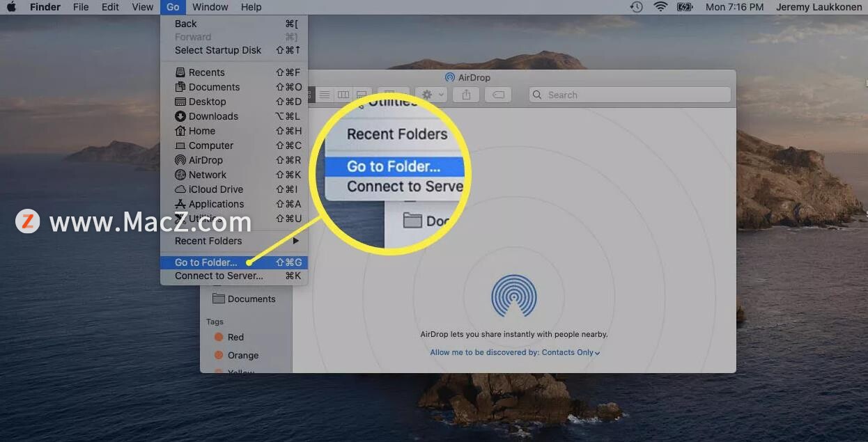Select the Orange tag in sidebar
The height and width of the screenshot is (442, 868).
pos(236,355)
